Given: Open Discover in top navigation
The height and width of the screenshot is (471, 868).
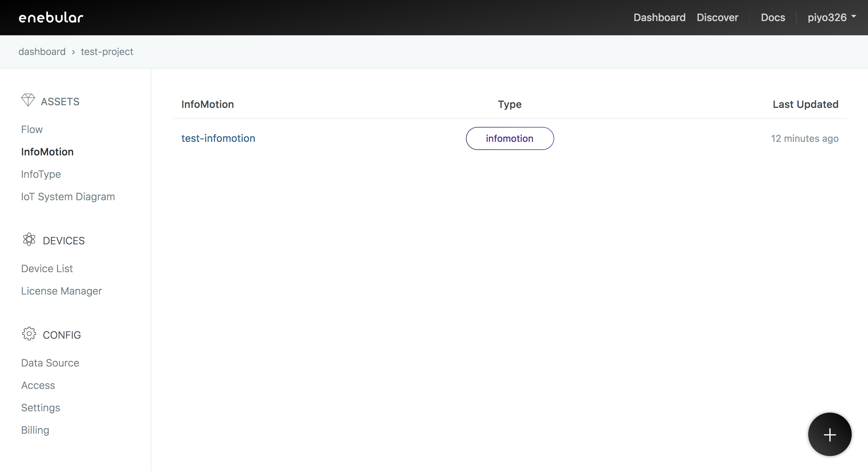Looking at the screenshot, I should [x=717, y=18].
